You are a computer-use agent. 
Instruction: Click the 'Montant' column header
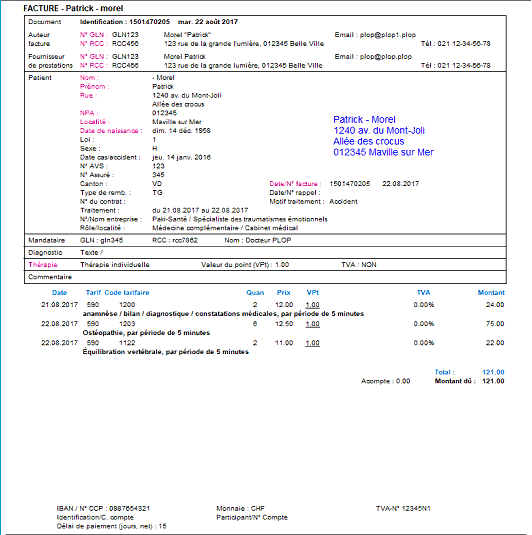coord(491,293)
